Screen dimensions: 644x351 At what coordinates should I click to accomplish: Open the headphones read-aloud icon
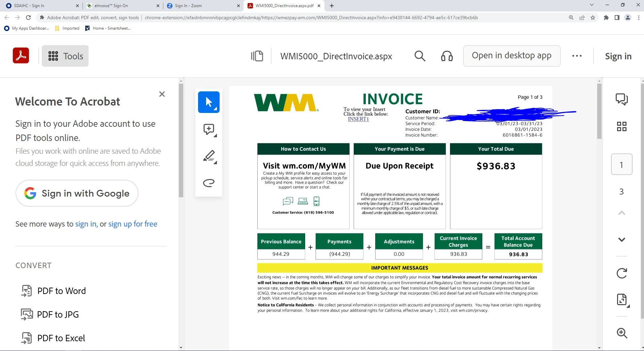447,56
